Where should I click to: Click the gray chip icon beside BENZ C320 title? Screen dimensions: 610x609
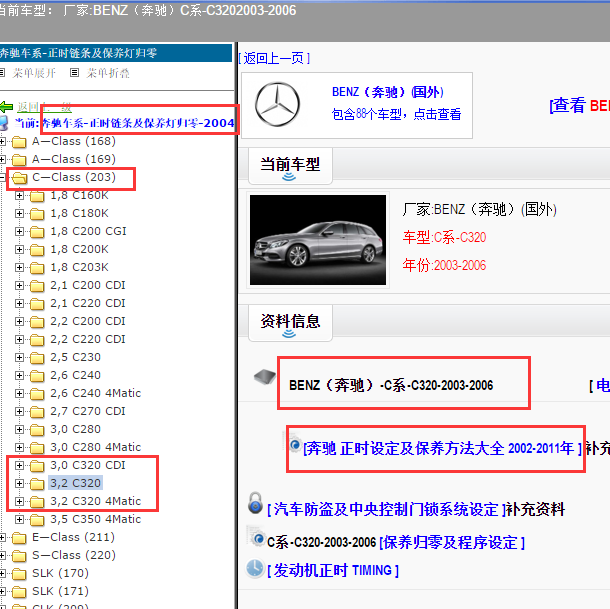[x=265, y=376]
